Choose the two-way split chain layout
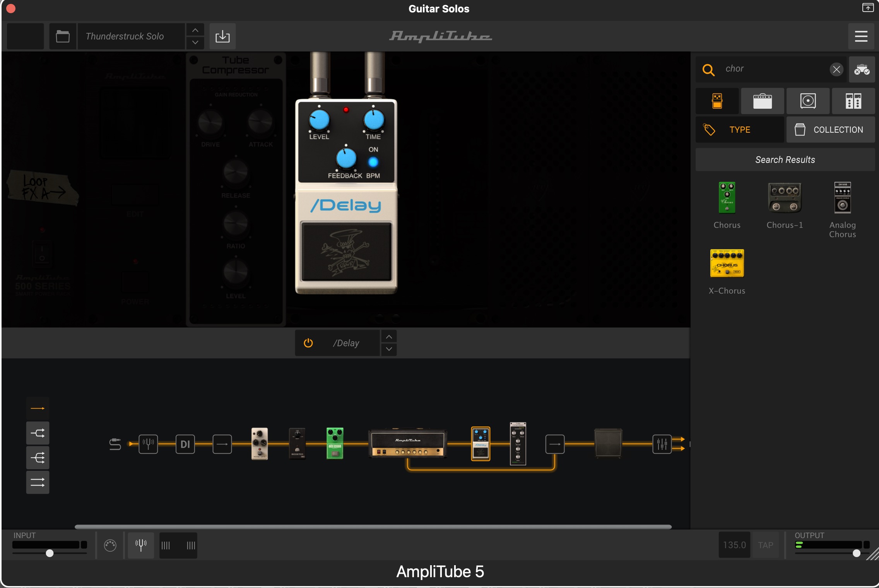This screenshot has width=879, height=588. (x=38, y=433)
